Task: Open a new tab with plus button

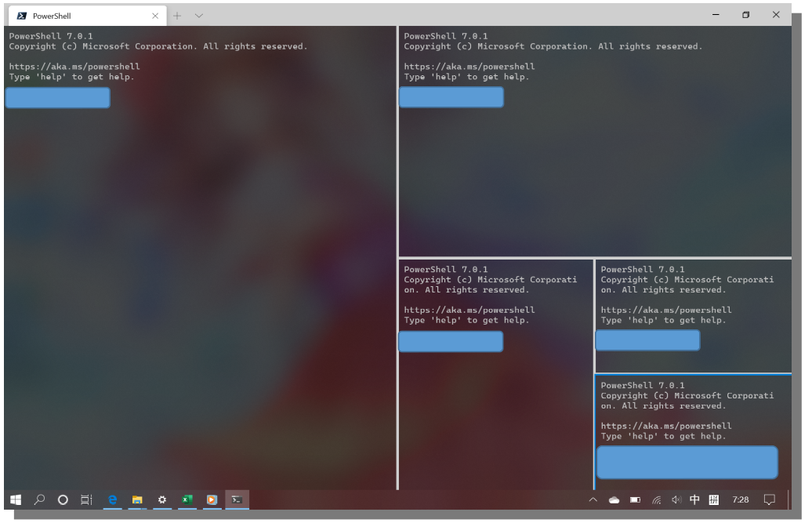Action: [x=177, y=16]
